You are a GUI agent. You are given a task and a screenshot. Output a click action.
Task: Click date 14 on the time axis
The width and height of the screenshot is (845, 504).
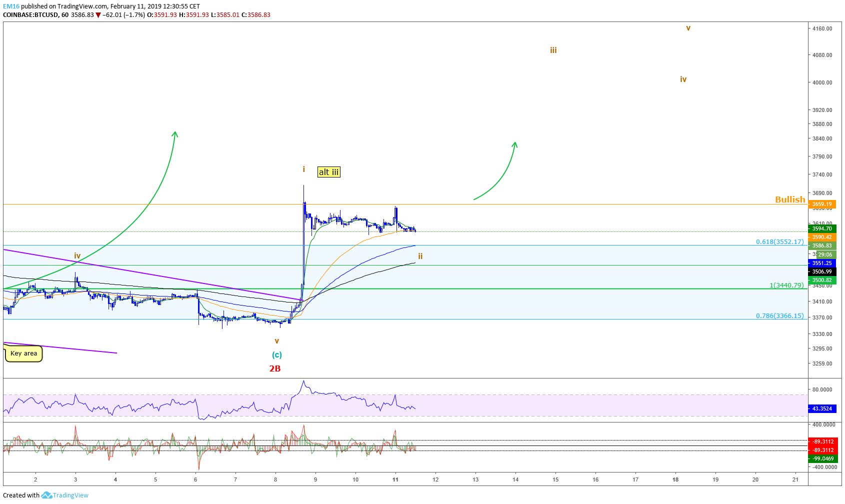[515, 479]
